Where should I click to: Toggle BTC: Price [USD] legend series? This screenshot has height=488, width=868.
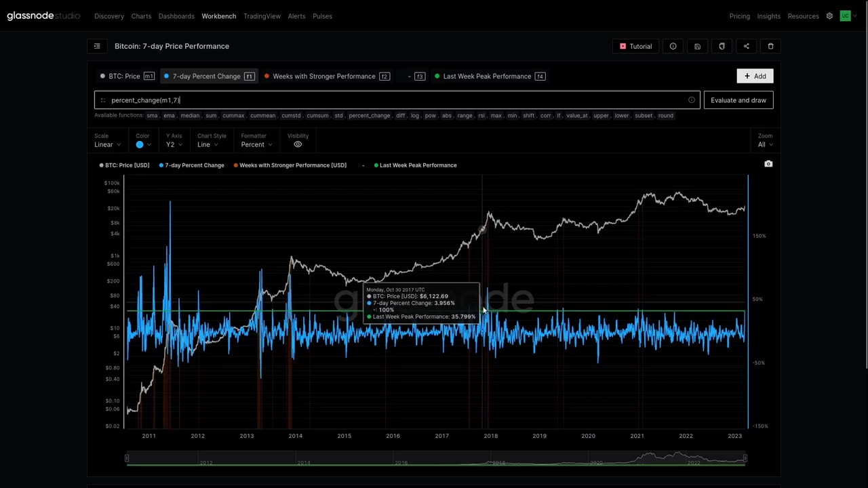[x=124, y=165]
